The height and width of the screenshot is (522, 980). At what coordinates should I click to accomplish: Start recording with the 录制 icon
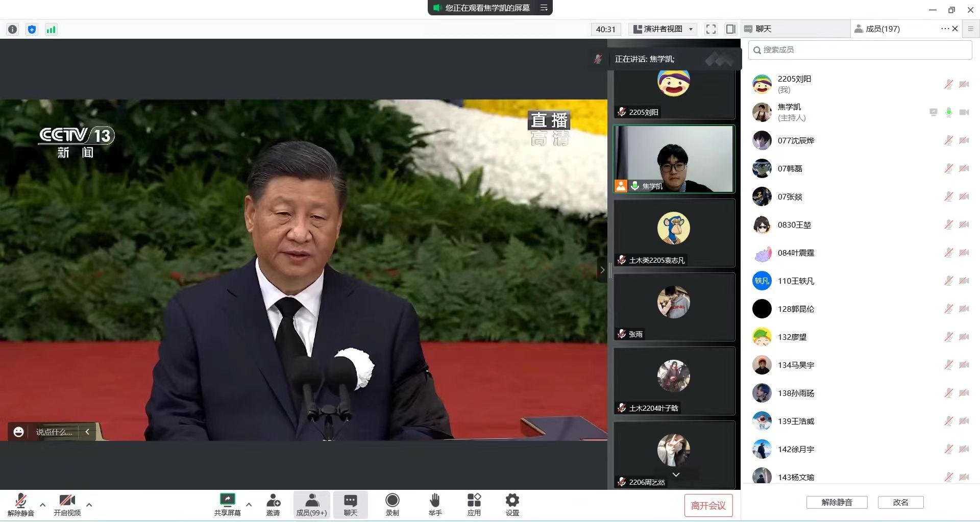coord(392,504)
